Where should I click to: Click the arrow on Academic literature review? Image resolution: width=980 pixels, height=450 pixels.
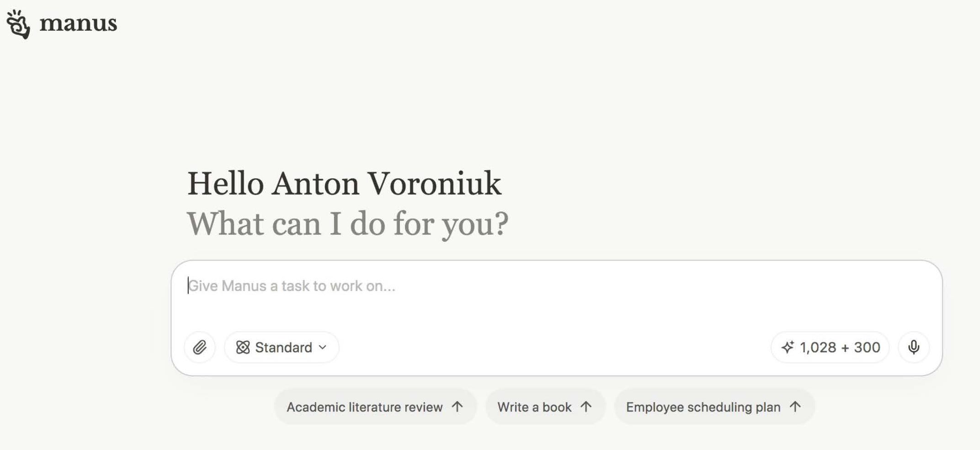(x=458, y=407)
